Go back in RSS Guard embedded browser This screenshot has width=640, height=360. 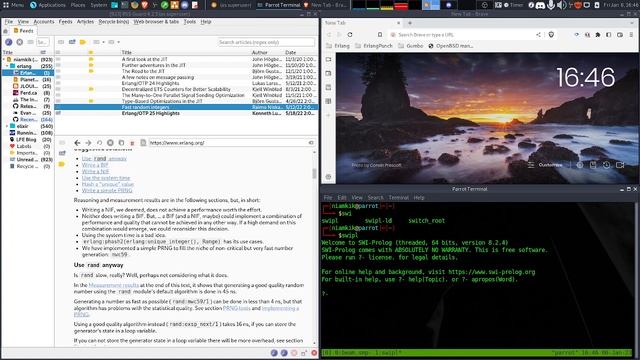tap(77, 143)
